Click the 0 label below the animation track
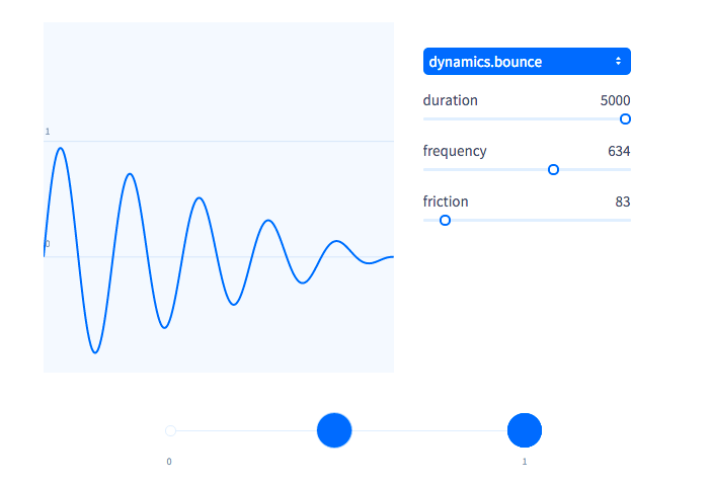The height and width of the screenshot is (484, 710). coord(169,462)
